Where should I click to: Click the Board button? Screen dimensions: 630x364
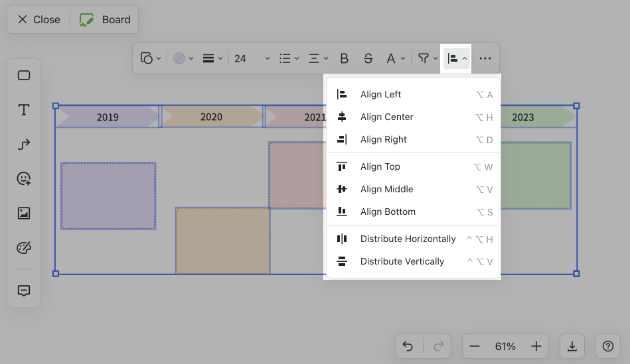click(x=106, y=19)
